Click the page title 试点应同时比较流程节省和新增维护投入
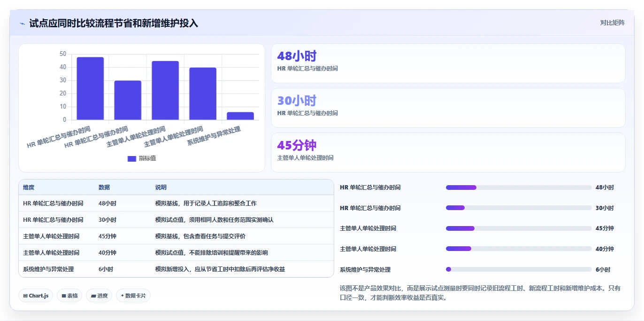The height and width of the screenshot is (321, 644). [114, 23]
